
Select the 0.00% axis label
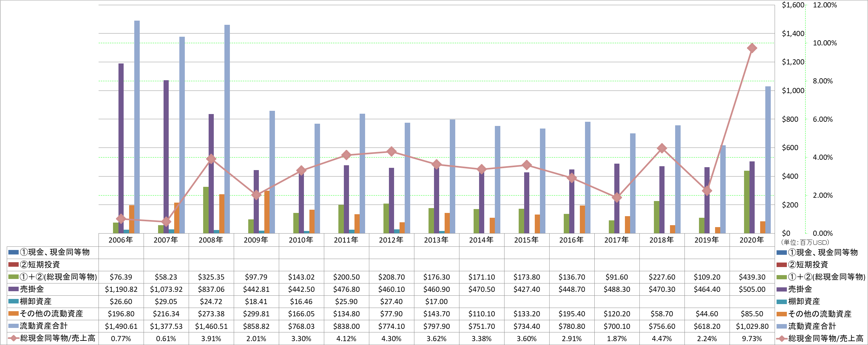pyautogui.click(x=823, y=233)
